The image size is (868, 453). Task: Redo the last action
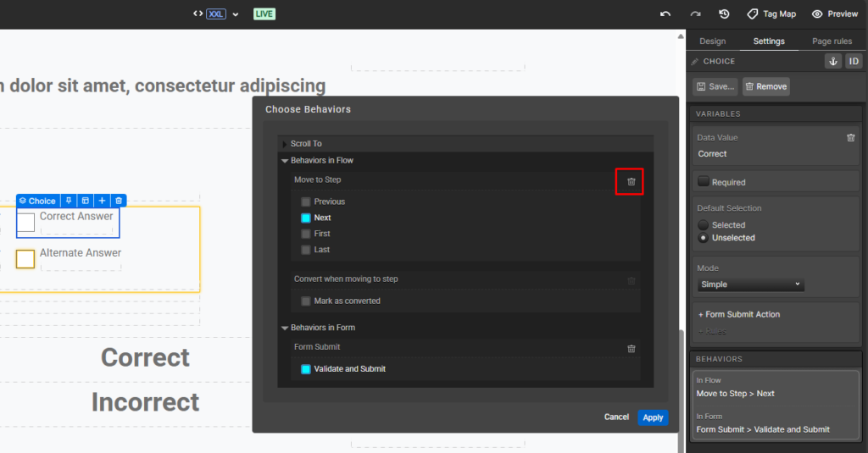point(695,14)
